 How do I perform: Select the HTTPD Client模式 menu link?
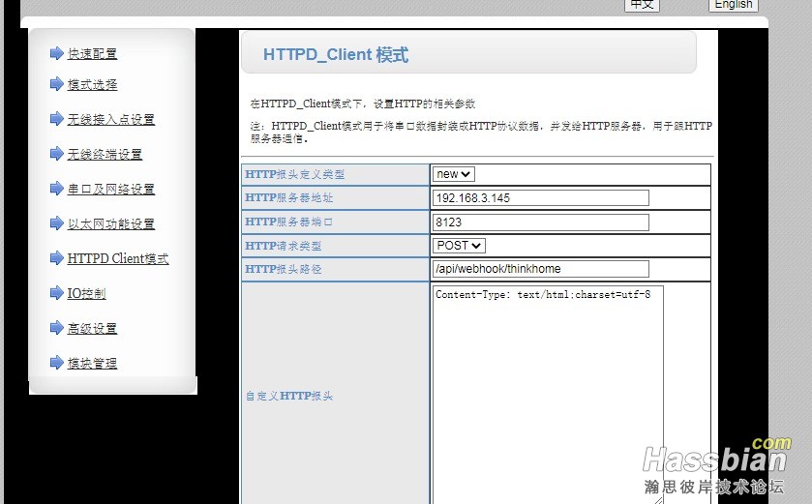[118, 258]
